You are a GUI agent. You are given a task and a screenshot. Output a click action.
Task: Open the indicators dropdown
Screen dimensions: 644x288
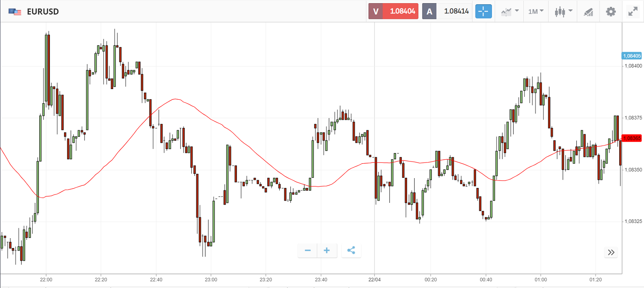[x=510, y=11]
